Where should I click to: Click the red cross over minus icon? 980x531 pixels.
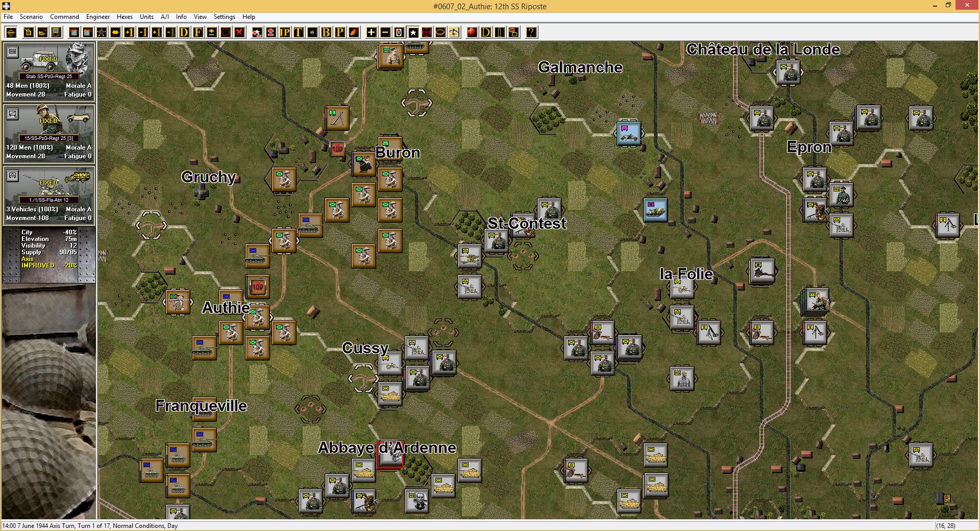[271, 33]
